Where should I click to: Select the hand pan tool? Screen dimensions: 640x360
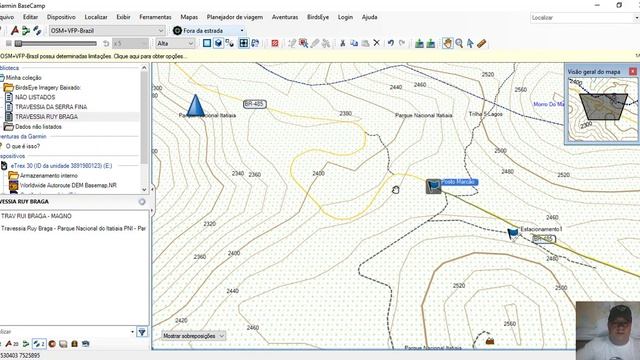(x=448, y=43)
